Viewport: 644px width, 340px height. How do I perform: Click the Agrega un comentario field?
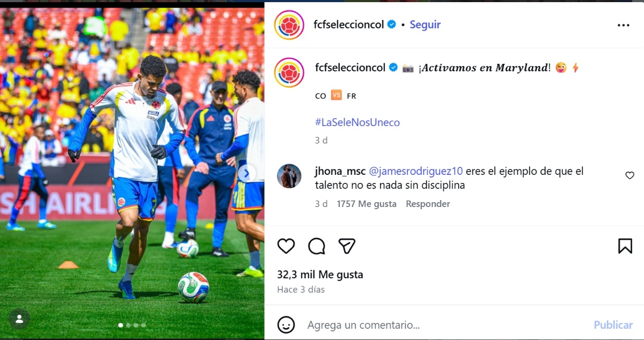pyautogui.click(x=445, y=325)
